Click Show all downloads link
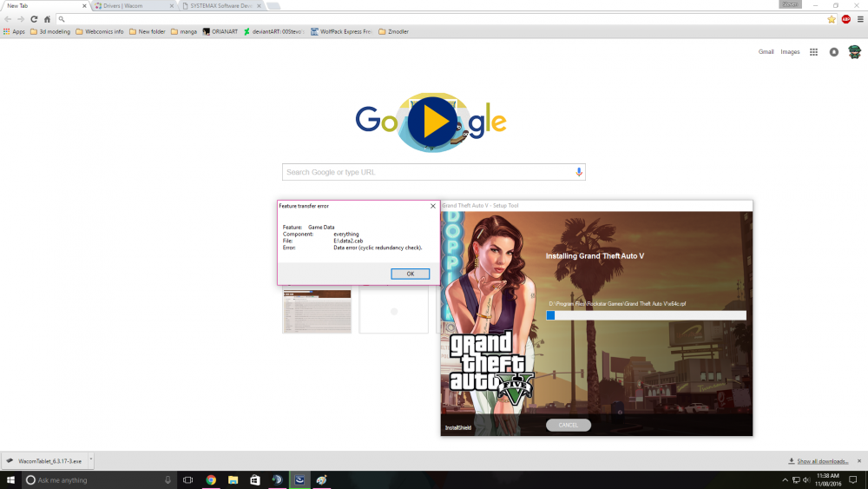Viewport: 868px width, 489px height. pos(822,461)
